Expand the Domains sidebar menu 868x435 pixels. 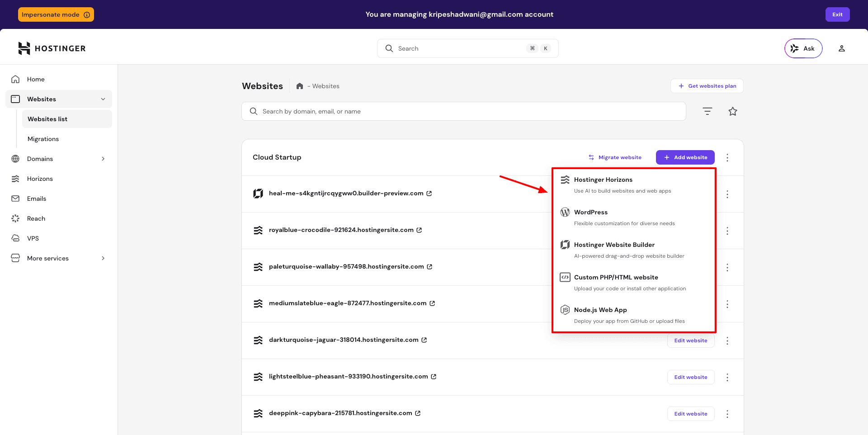[103, 159]
